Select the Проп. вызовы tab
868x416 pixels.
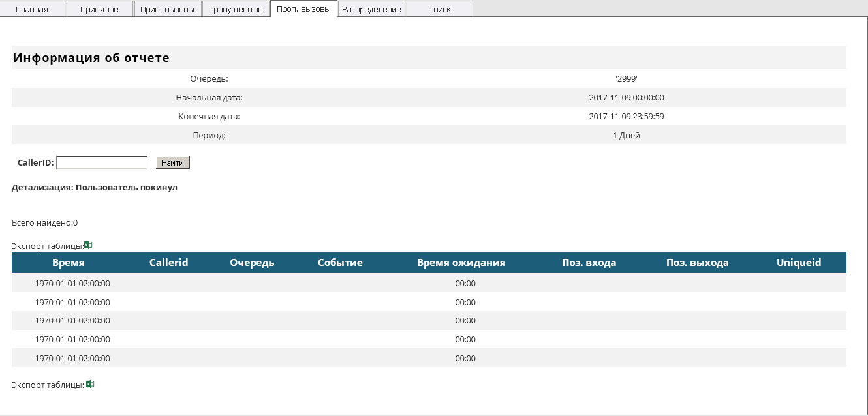tap(303, 9)
